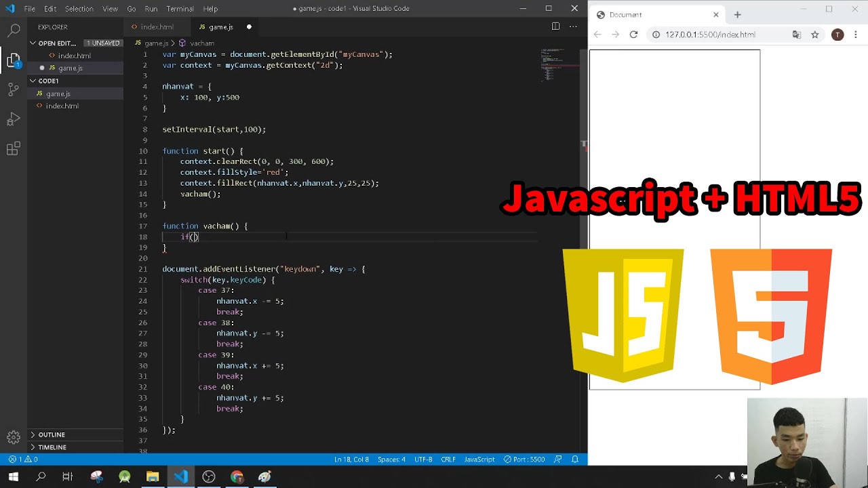Click the unsaved dot on game.js tab
Viewport: 868px width, 488px height.
click(x=249, y=27)
